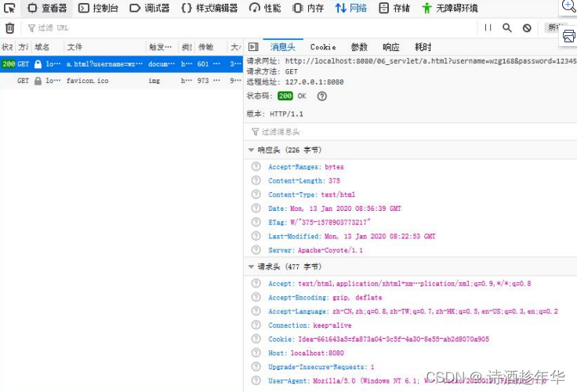Image resolution: width=577 pixels, height=392 pixels.
Task: Click help icon beside Content-Type
Action: (256, 194)
